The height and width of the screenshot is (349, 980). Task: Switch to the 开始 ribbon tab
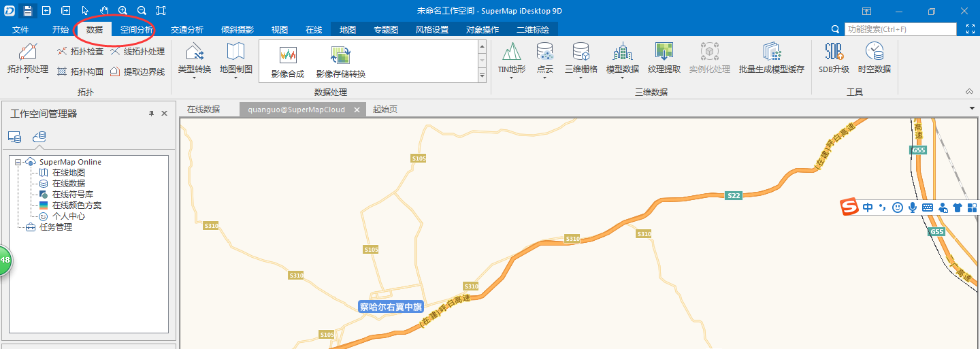61,29
